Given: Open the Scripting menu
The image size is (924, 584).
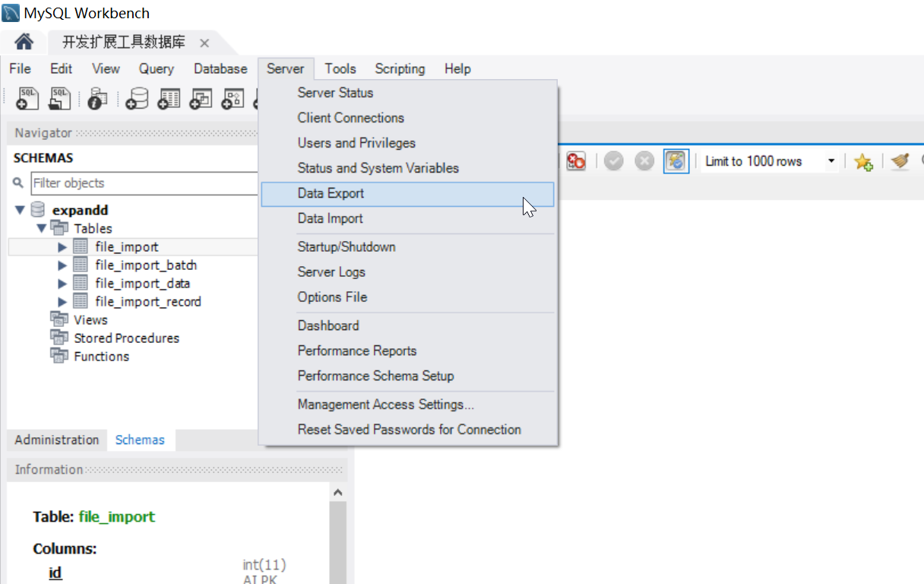Looking at the screenshot, I should click(400, 68).
